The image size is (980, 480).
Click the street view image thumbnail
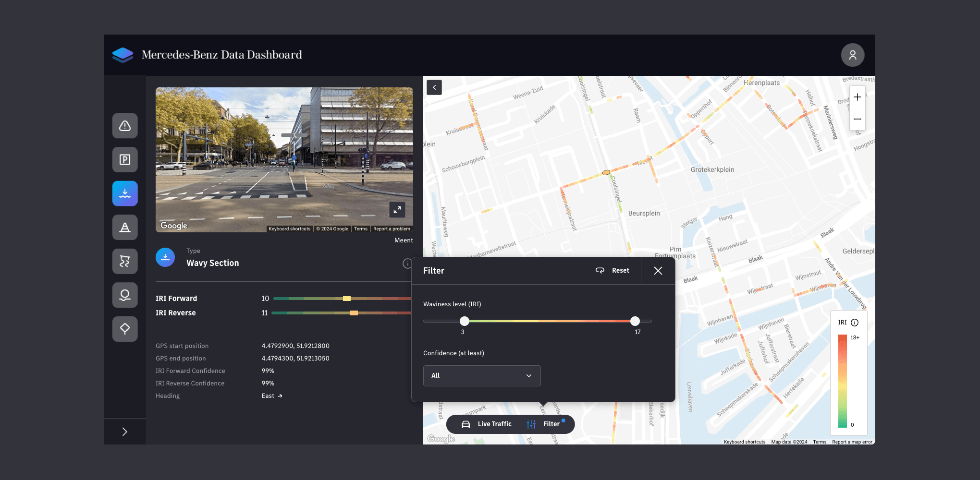[284, 160]
